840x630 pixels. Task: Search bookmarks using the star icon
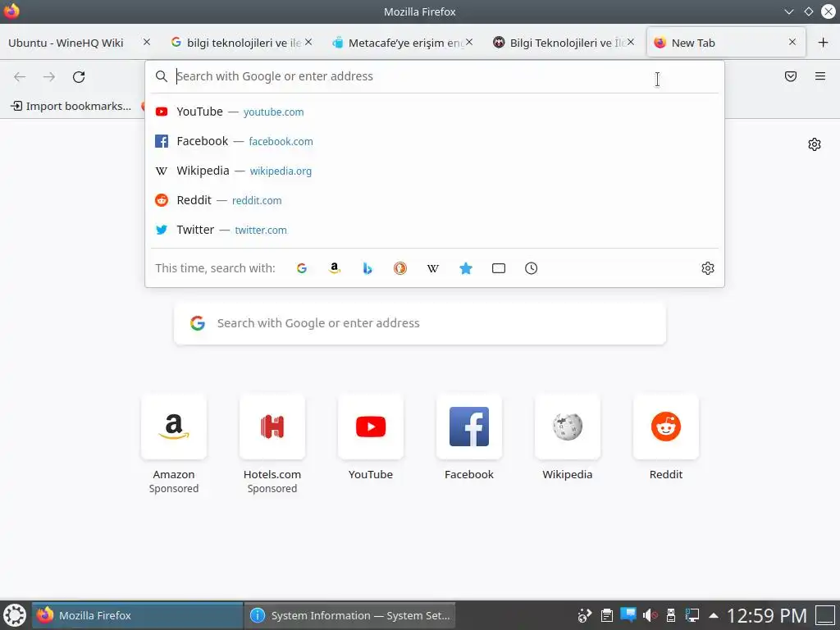466,268
